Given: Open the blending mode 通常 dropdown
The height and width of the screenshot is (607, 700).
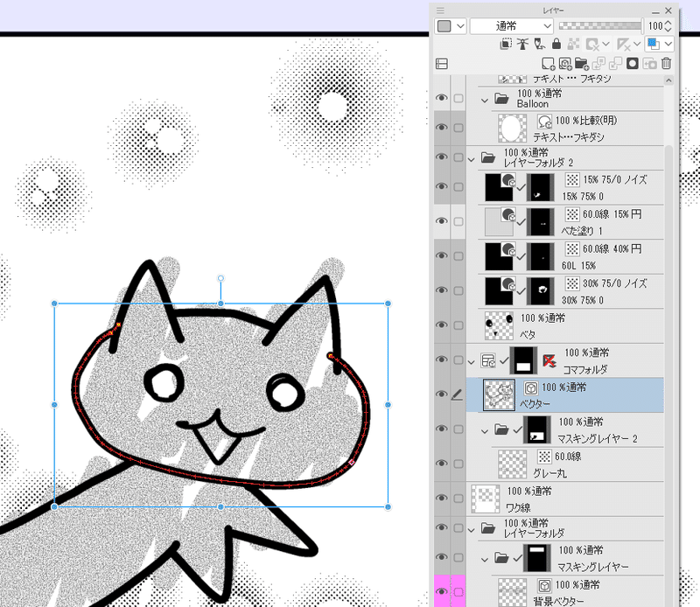Looking at the screenshot, I should 512,26.
